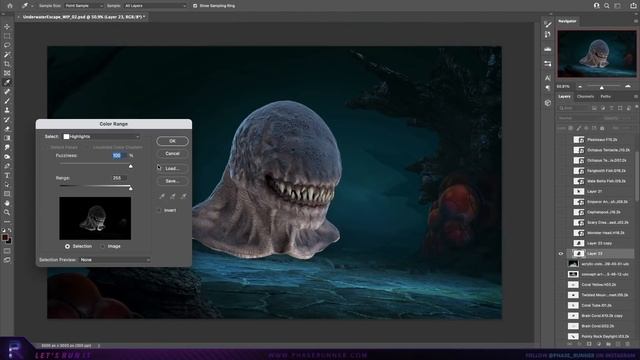This screenshot has width=640, height=360.
Task: Open the Select dropdown showing Highlights
Action: coord(101,137)
